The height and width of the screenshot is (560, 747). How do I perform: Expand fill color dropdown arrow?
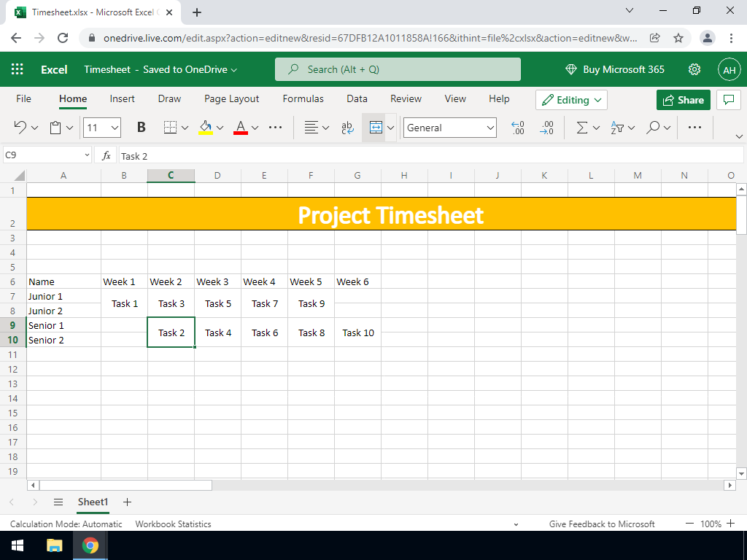pyautogui.click(x=220, y=128)
